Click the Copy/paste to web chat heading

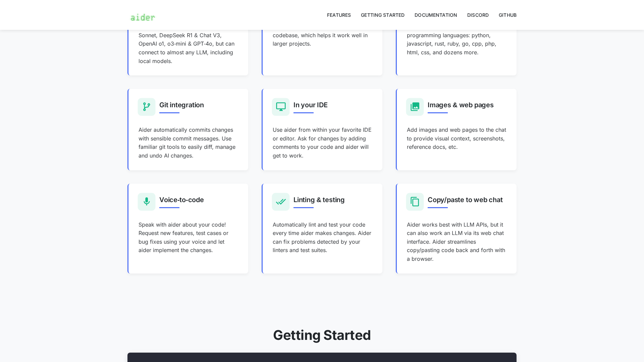click(x=465, y=200)
